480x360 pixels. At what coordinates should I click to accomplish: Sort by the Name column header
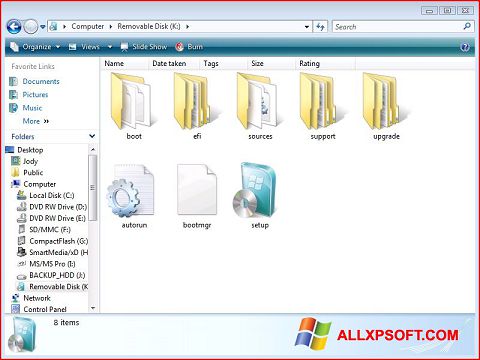[114, 63]
